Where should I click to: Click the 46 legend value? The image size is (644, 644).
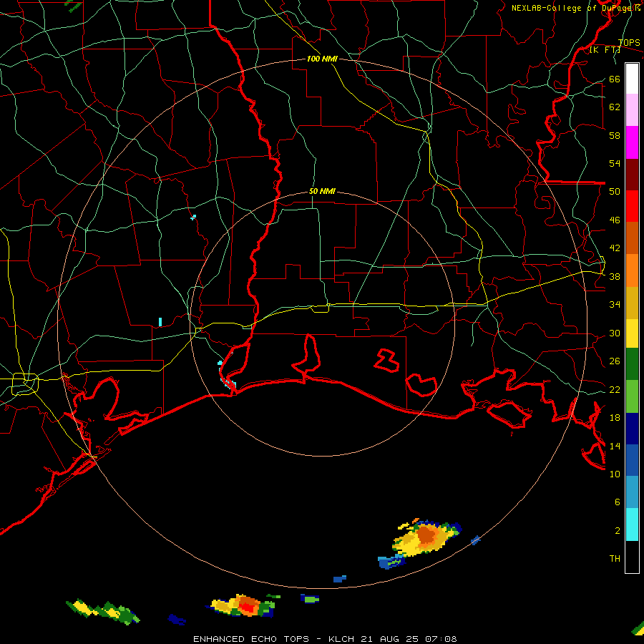pyautogui.click(x=615, y=220)
